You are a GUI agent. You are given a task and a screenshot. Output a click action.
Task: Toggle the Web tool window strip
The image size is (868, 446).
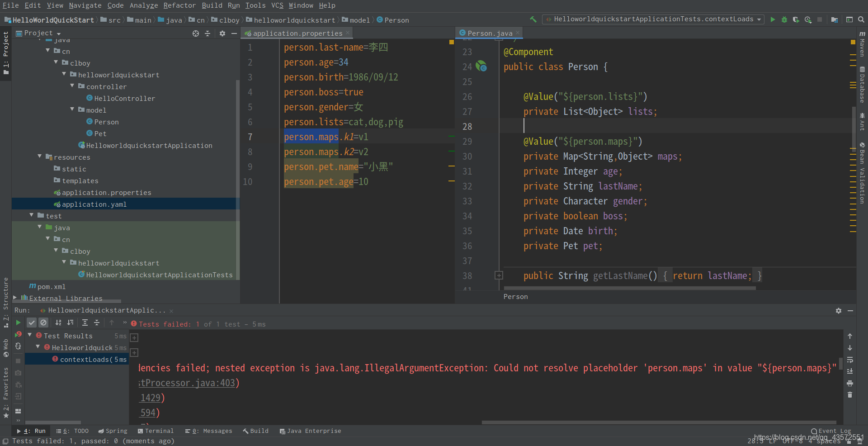(x=6, y=348)
